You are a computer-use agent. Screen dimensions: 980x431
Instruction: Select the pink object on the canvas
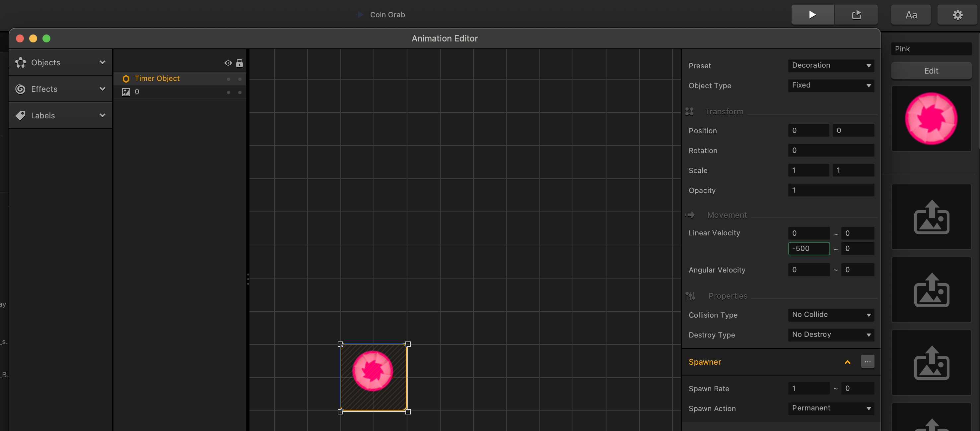[x=373, y=371]
